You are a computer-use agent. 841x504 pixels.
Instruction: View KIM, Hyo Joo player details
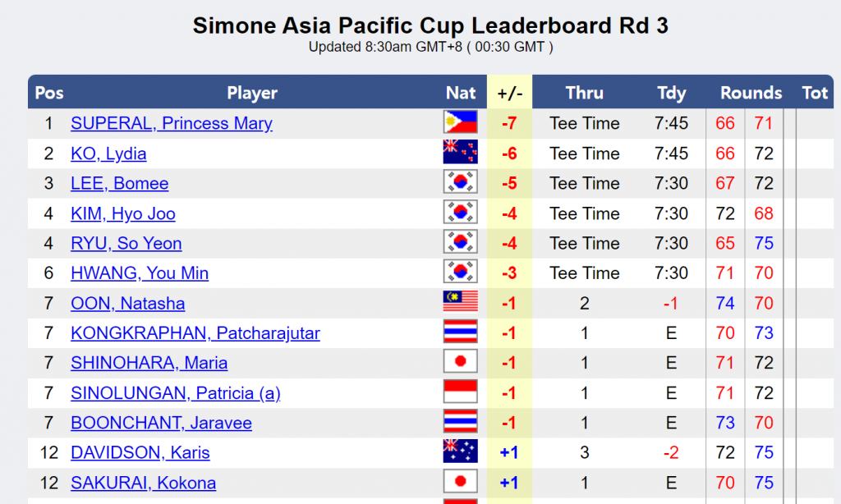pyautogui.click(x=123, y=213)
